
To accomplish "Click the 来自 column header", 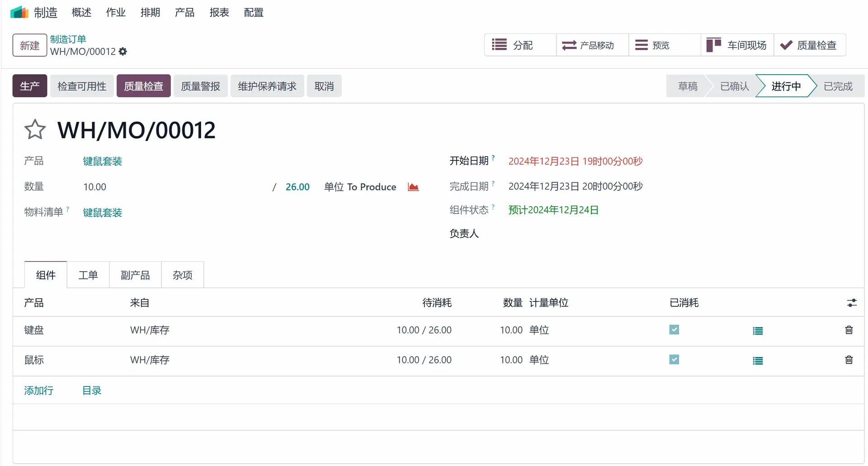I will tap(140, 302).
